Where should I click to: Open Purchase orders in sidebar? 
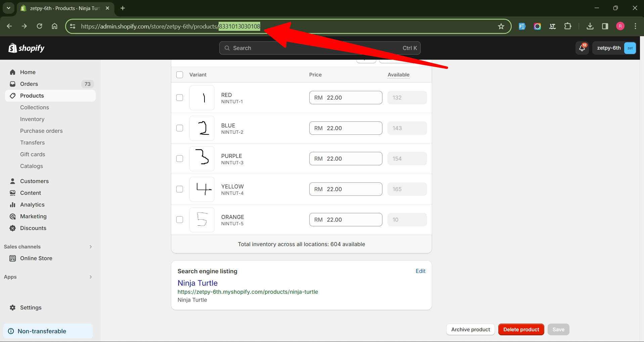(41, 131)
